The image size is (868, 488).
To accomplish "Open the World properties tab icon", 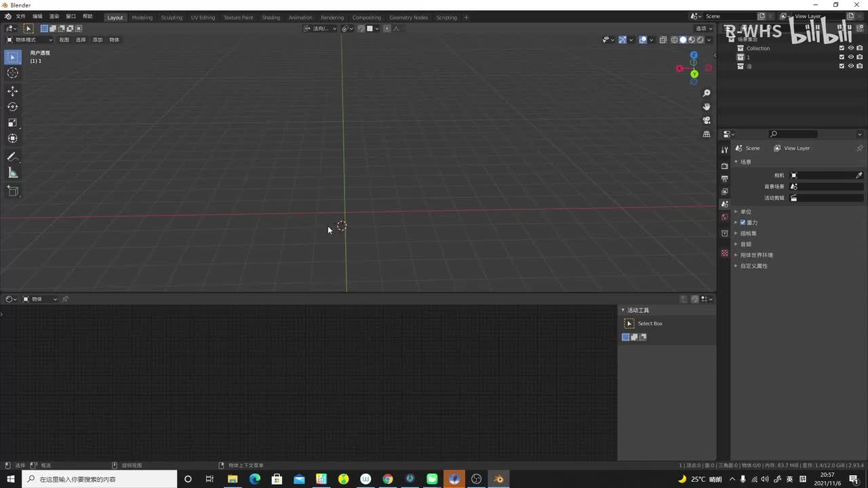I will coord(725,217).
